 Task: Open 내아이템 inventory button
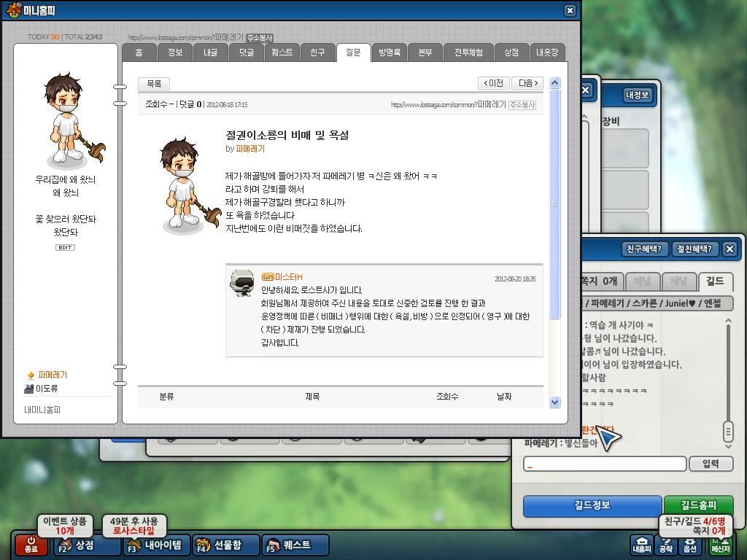click(x=156, y=545)
